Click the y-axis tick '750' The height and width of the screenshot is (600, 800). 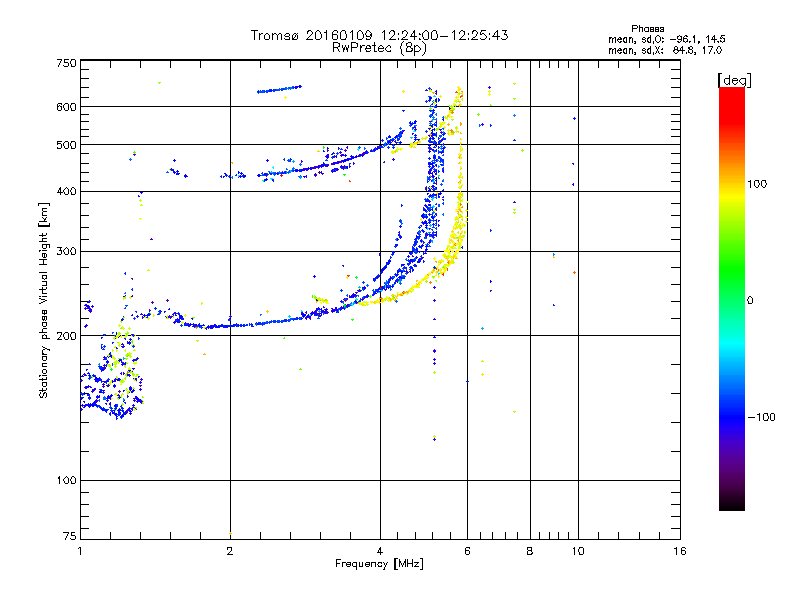click(66, 63)
